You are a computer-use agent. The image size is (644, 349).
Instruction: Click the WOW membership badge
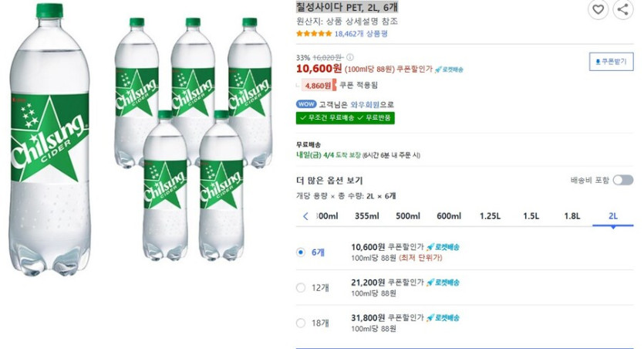click(306, 104)
